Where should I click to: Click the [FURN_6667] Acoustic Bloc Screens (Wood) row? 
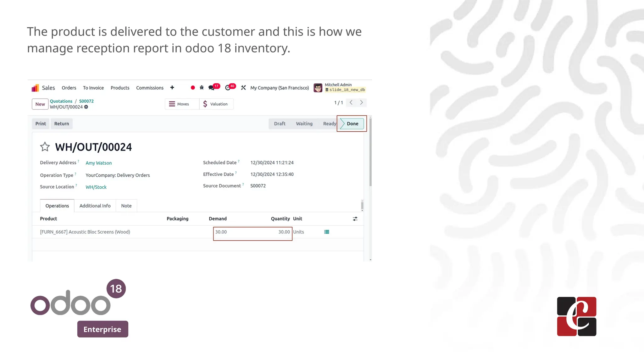(198, 232)
